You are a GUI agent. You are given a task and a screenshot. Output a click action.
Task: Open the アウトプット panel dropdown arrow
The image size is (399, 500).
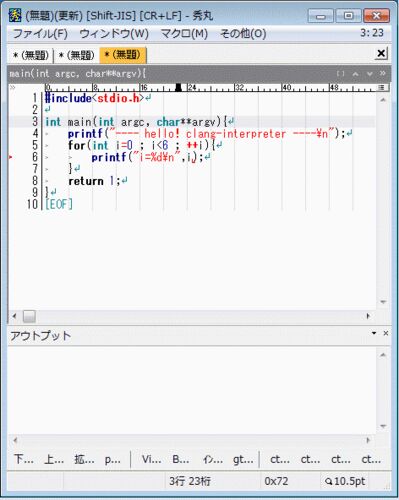click(x=374, y=333)
